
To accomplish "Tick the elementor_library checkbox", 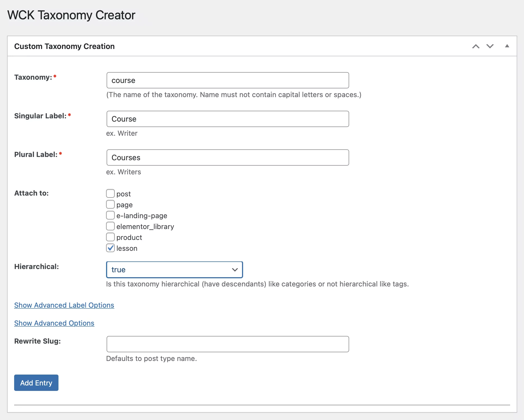I will point(110,226).
